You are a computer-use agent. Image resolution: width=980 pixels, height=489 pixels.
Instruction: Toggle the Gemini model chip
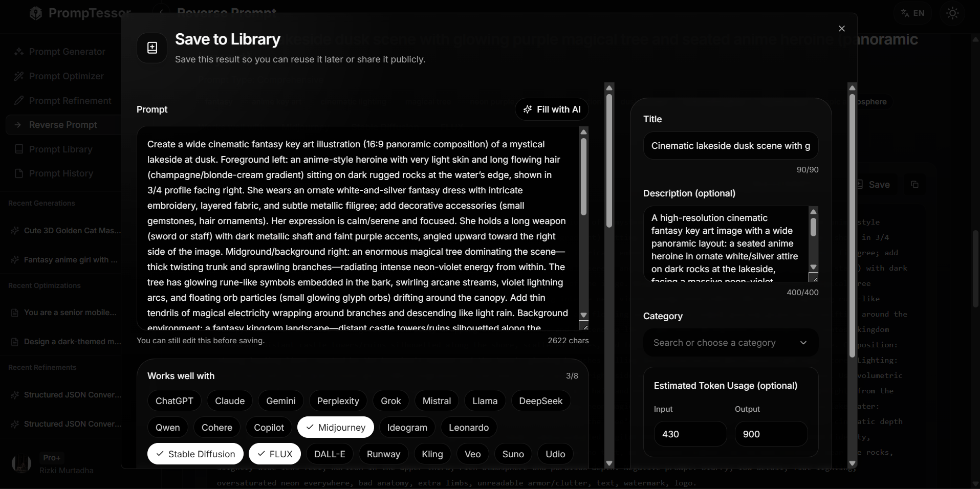pos(281,401)
